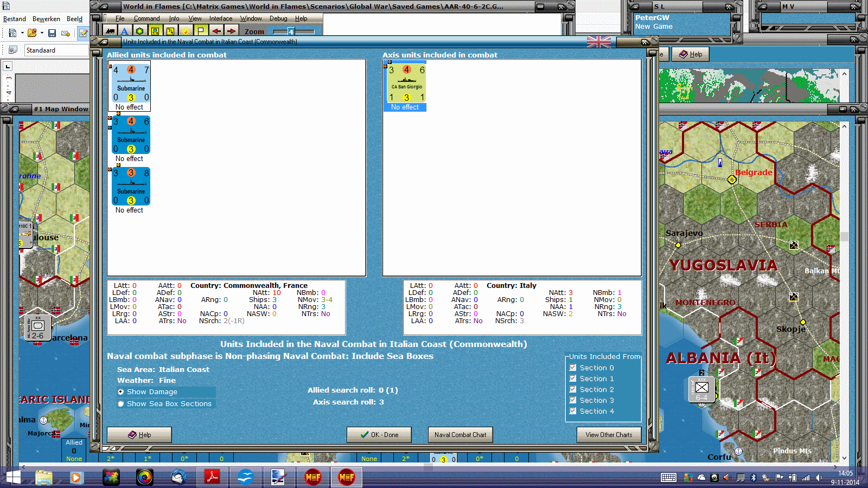This screenshot has width=868, height=488.
Task: Click the map window vertical scrollbar
Action: 844,292
